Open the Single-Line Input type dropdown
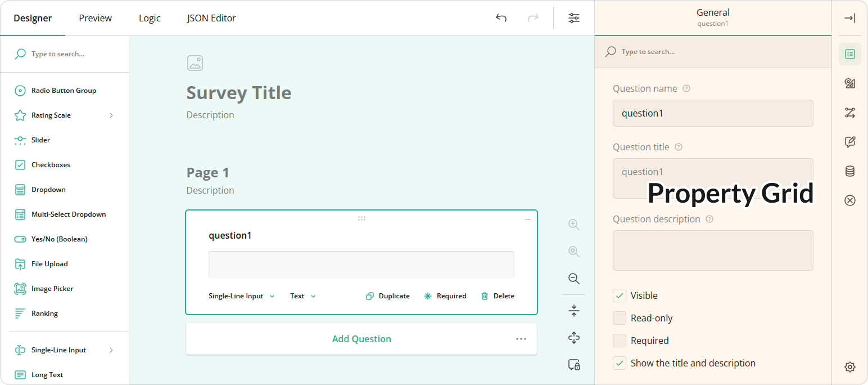This screenshot has height=385, width=868. (242, 296)
